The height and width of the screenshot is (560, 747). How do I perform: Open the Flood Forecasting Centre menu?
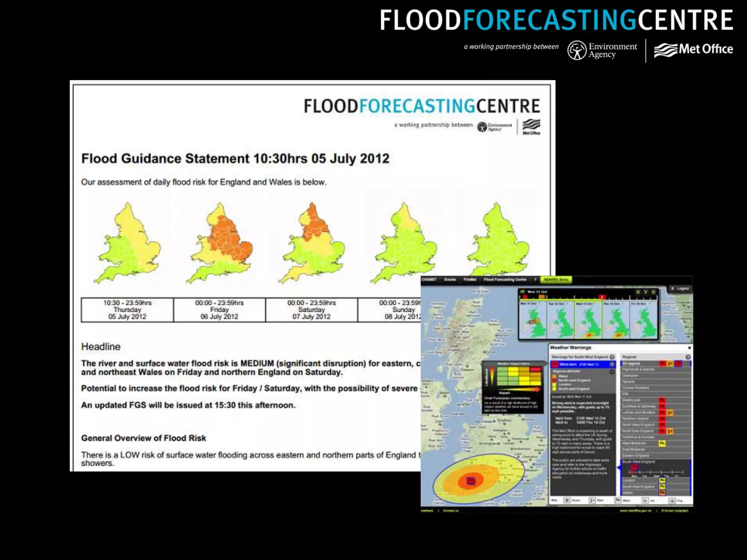point(505,280)
